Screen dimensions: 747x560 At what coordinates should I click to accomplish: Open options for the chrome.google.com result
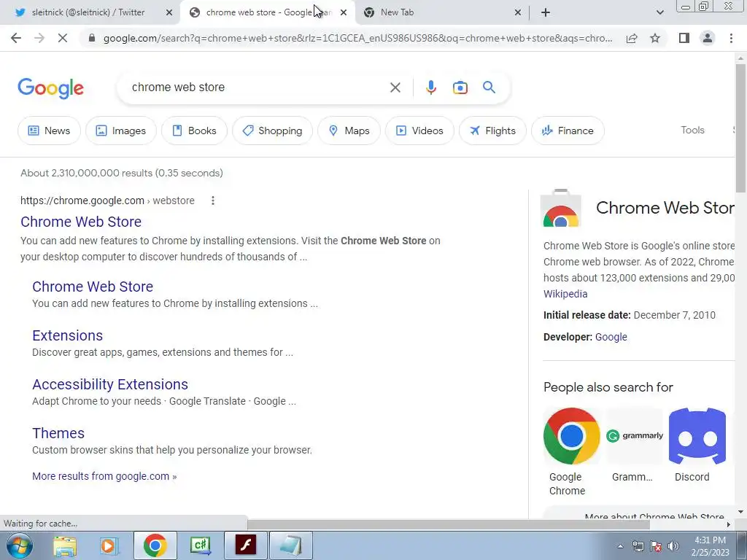213,201
